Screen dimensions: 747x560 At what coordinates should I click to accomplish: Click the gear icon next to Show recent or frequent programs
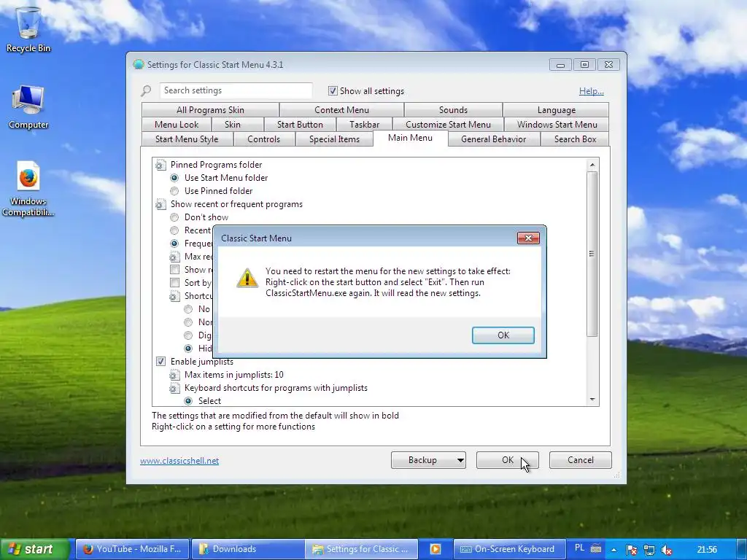point(160,204)
